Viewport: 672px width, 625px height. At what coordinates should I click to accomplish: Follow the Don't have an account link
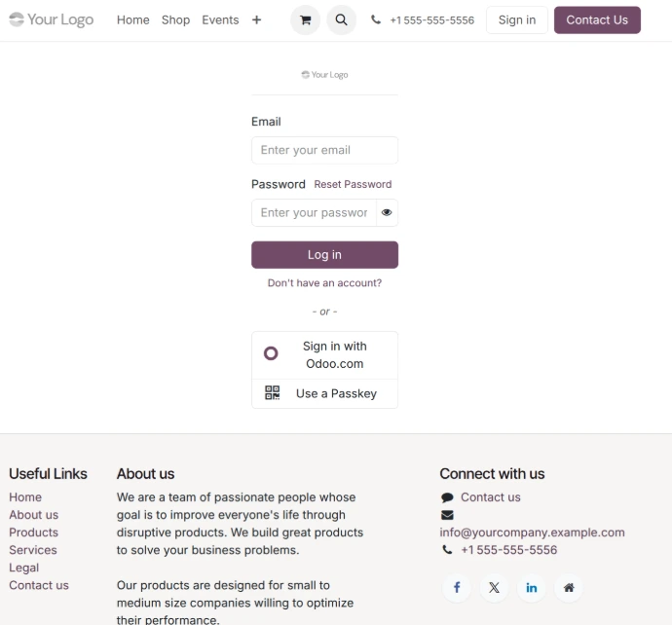(x=324, y=283)
